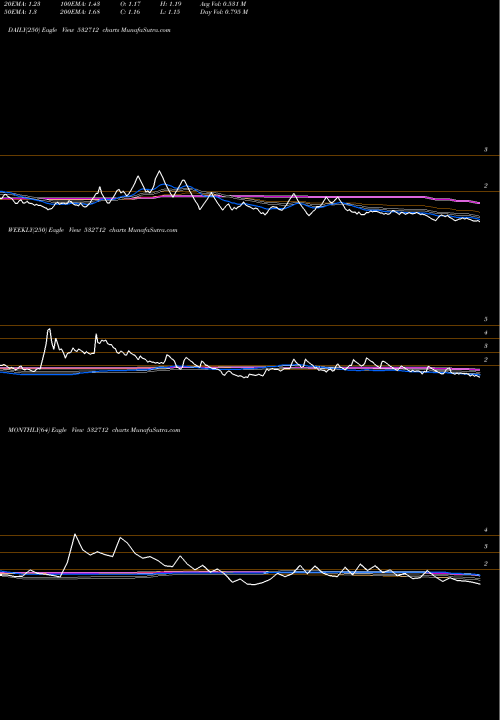The image size is (500, 720).
Task: Select the open price O: 1.17
Action: [129, 4]
